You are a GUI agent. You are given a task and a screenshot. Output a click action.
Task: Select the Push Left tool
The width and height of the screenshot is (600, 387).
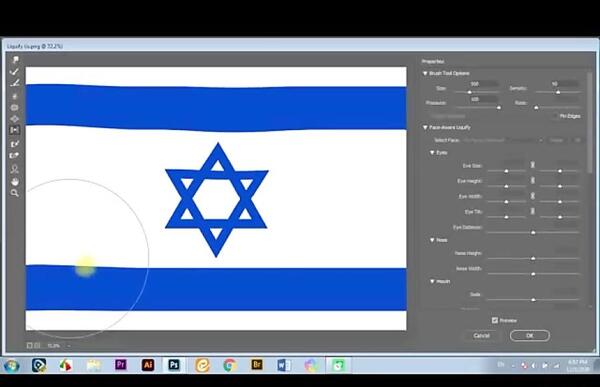pyautogui.click(x=15, y=130)
